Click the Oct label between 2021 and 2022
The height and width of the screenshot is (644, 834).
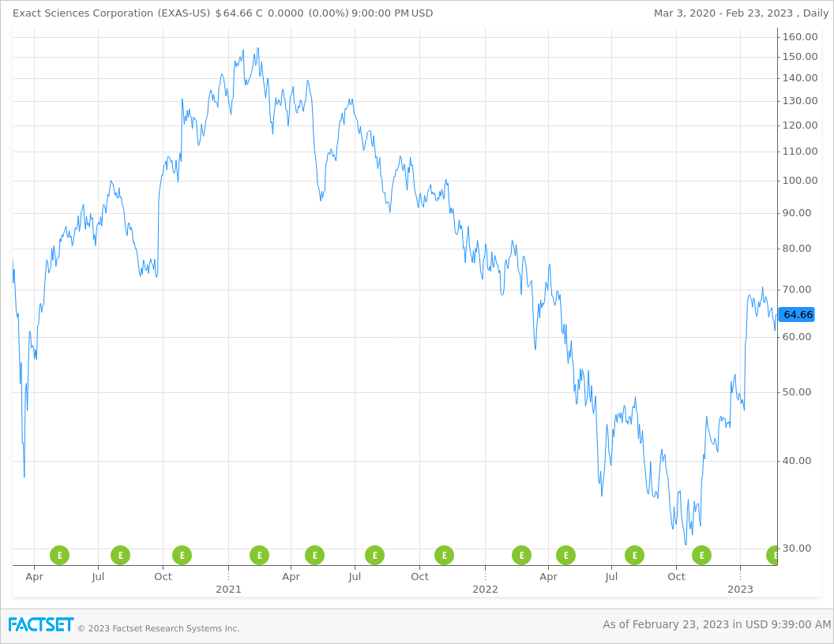419,576
